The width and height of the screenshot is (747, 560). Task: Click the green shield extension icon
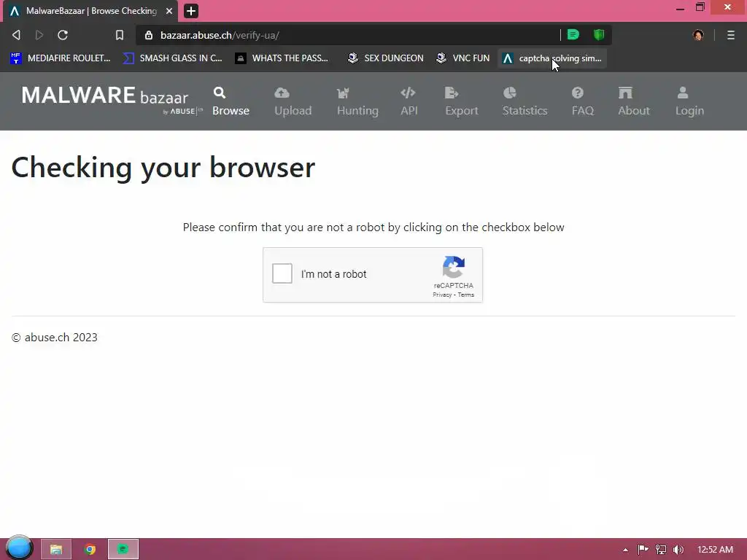(x=599, y=34)
